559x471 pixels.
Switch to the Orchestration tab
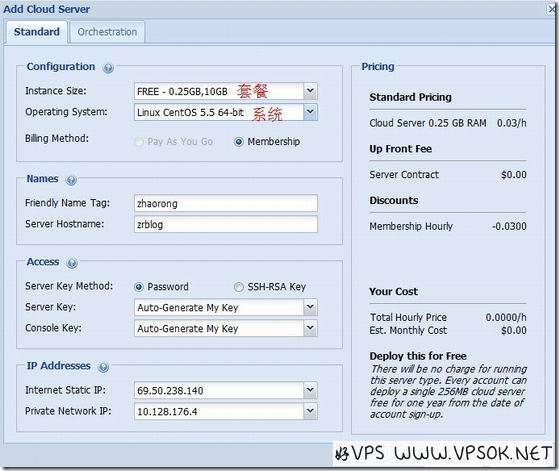(x=107, y=32)
